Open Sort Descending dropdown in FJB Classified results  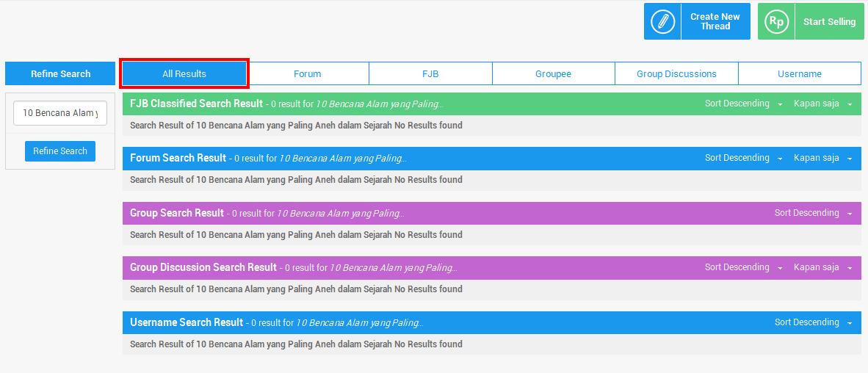743,104
